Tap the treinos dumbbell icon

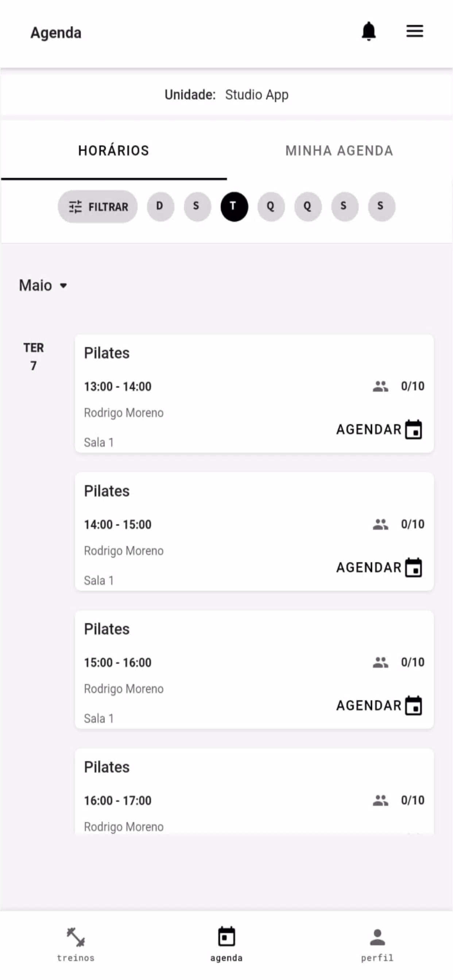click(x=76, y=937)
